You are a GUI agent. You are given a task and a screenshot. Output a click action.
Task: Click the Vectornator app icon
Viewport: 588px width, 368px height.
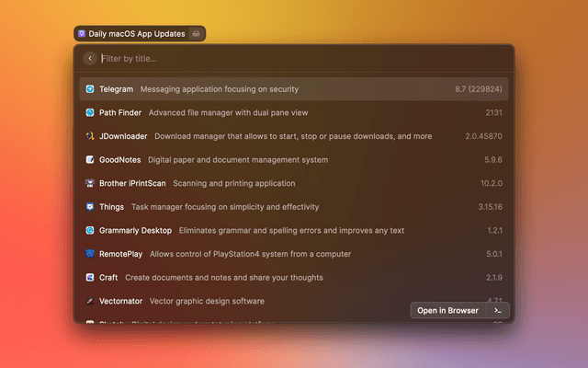pyautogui.click(x=90, y=301)
